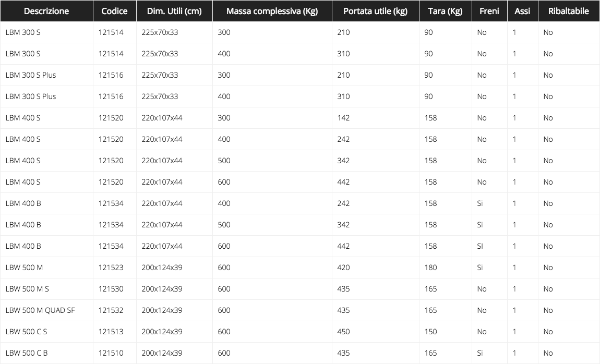Click the Ribaltabile column header
Viewport: 600px width, 364px height.
click(x=569, y=11)
